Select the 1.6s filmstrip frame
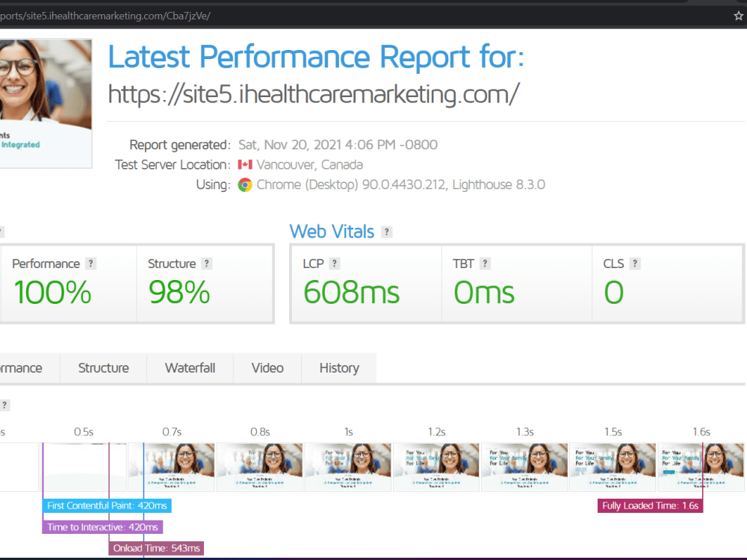 tap(701, 467)
